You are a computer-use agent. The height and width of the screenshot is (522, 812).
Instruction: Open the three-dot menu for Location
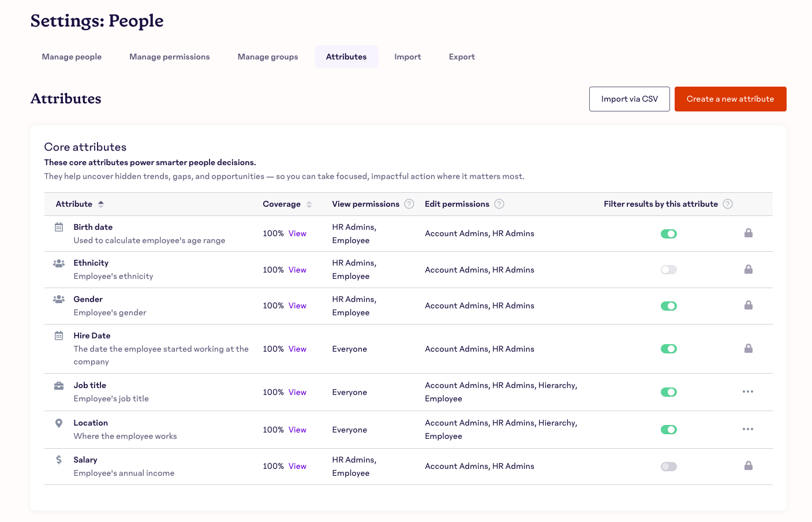748,429
